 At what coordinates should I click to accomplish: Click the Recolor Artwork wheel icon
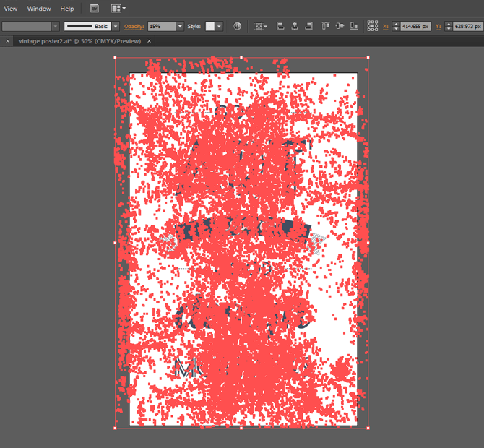pyautogui.click(x=238, y=26)
